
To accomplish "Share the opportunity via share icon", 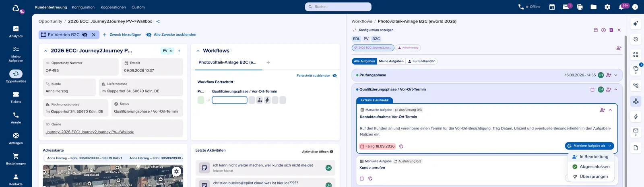I will 158,21.
